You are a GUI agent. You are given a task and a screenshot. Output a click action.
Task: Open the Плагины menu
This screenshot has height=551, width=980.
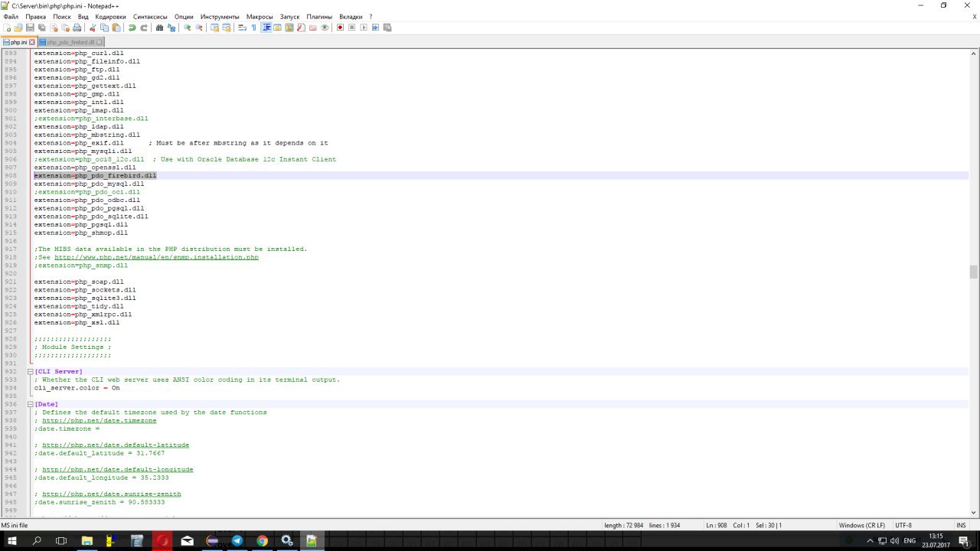point(319,16)
